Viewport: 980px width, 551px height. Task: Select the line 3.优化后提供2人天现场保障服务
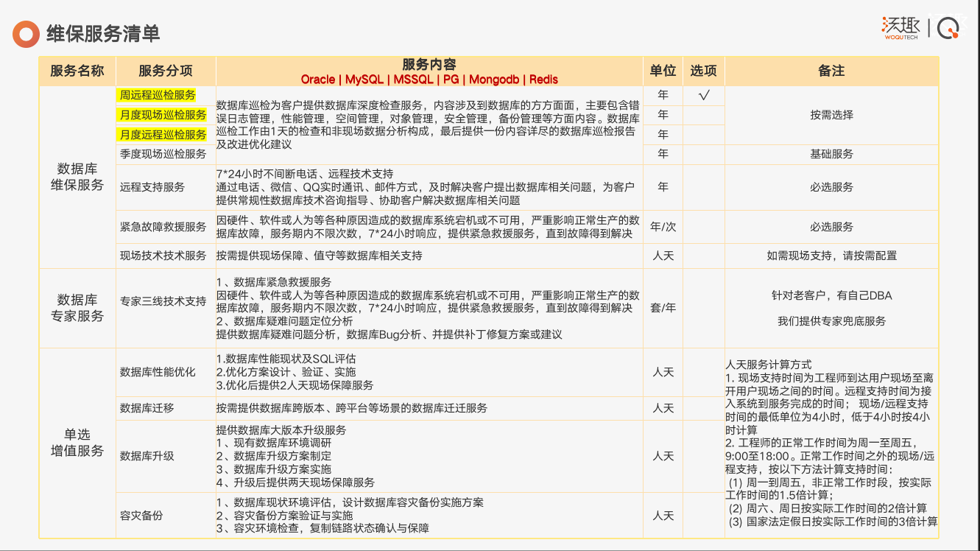295,385
